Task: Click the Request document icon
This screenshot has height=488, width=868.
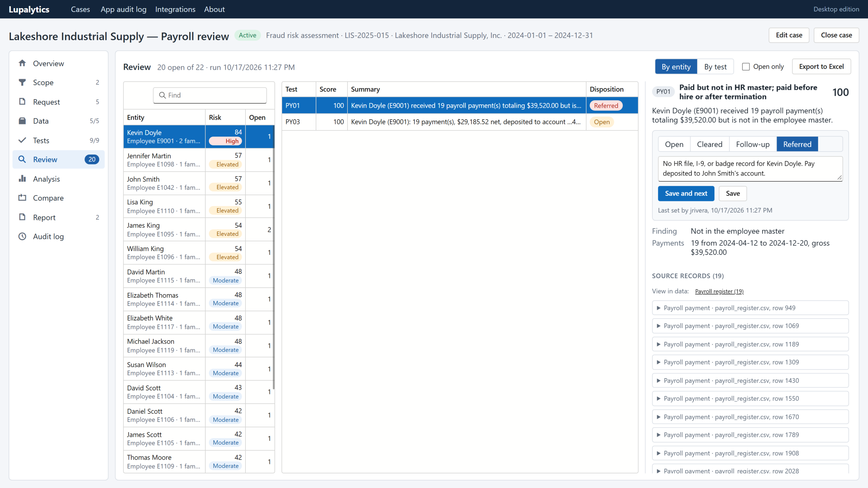Action: click(x=22, y=102)
